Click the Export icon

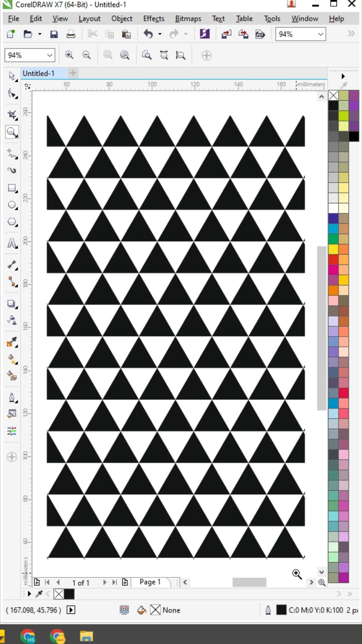[x=243, y=34]
